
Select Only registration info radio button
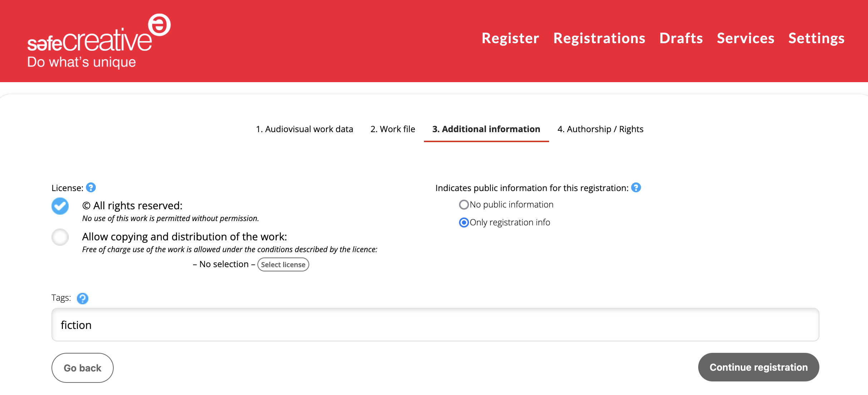(464, 222)
